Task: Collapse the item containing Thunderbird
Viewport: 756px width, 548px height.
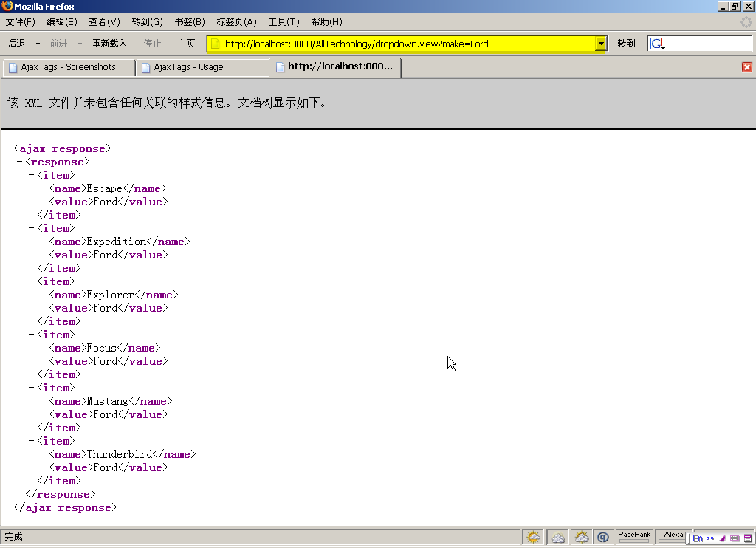Action: [31, 440]
